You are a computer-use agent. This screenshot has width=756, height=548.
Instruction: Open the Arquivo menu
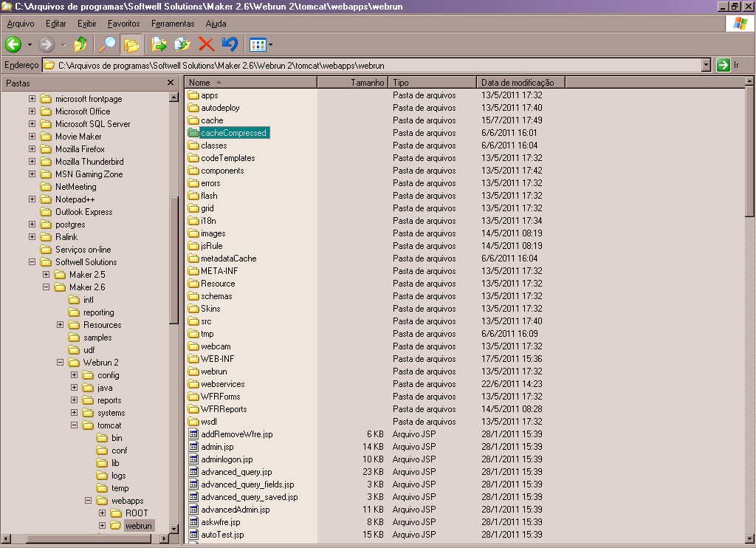click(21, 24)
